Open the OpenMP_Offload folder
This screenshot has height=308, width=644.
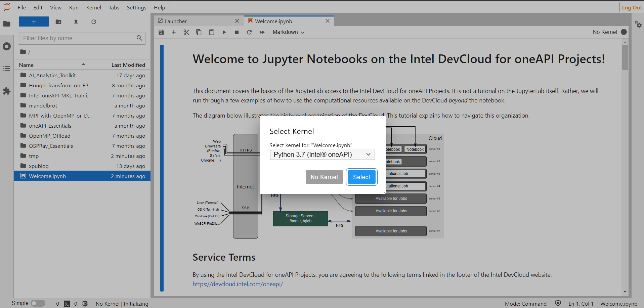point(82,136)
